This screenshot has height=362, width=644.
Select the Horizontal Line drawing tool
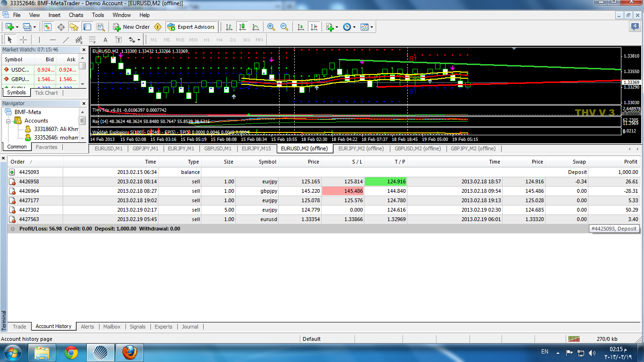tap(52, 40)
